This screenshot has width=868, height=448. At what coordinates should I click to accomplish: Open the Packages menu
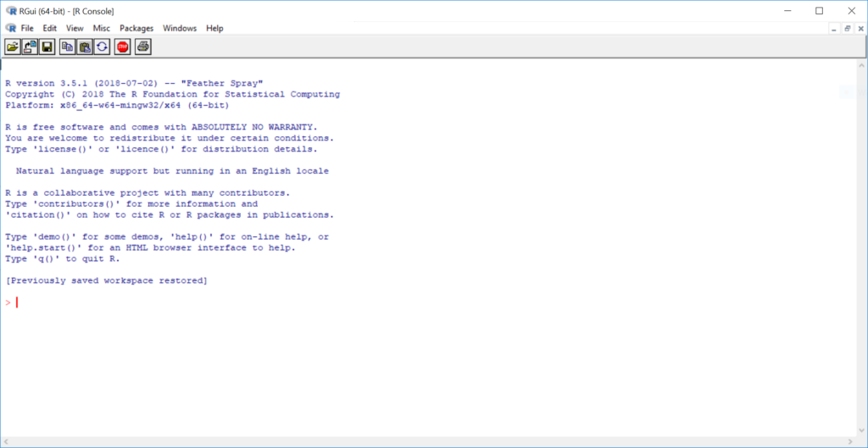136,28
